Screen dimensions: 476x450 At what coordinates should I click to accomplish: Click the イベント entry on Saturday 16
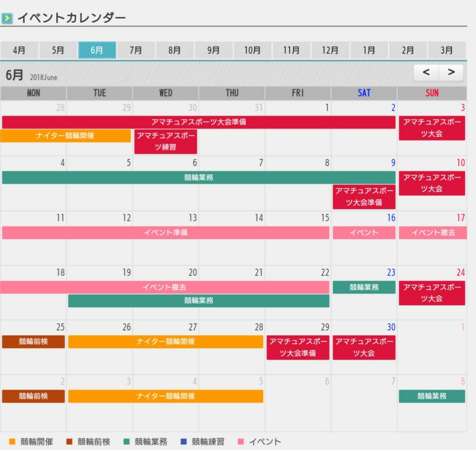coord(364,233)
